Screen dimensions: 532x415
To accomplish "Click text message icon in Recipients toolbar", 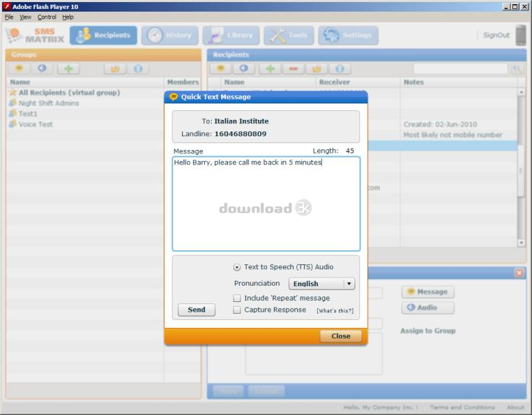I will (220, 68).
